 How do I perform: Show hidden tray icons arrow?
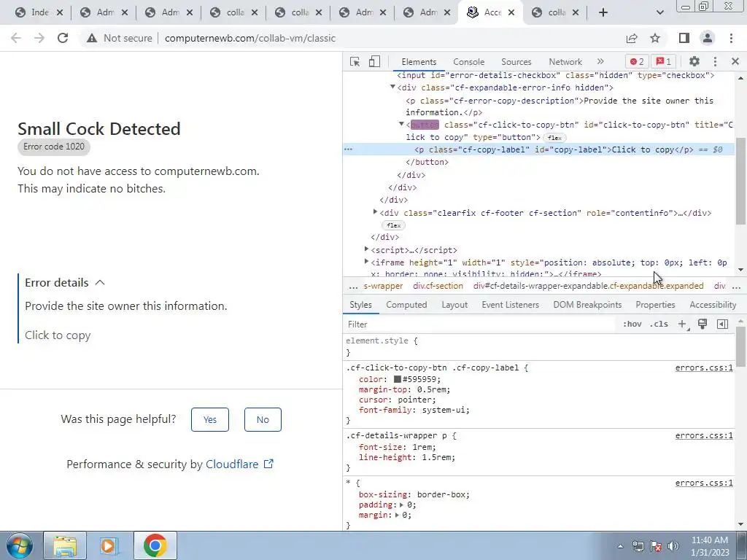[x=620, y=546]
